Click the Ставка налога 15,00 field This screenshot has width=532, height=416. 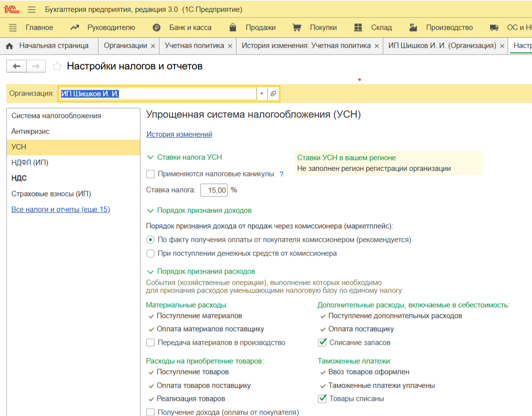click(214, 190)
